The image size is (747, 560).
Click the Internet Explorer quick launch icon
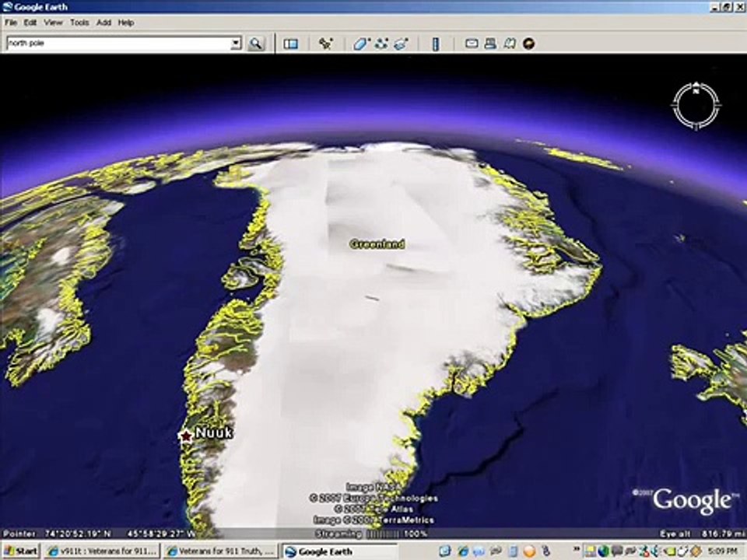coord(463,551)
